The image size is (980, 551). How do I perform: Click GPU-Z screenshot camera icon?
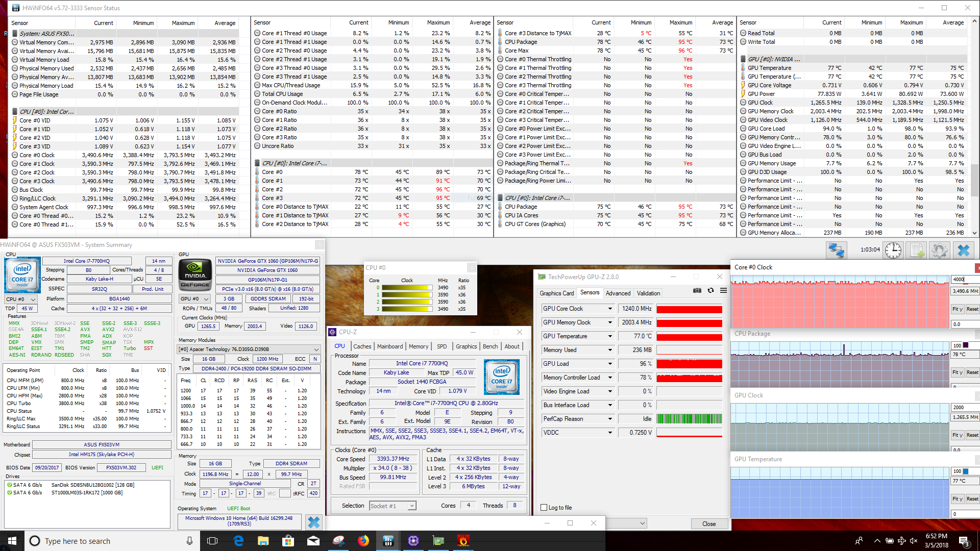[697, 290]
